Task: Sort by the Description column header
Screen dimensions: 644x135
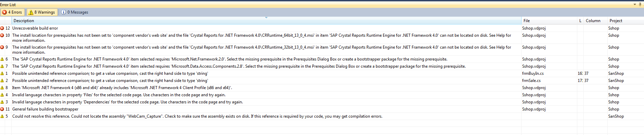Action: [x=266, y=21]
